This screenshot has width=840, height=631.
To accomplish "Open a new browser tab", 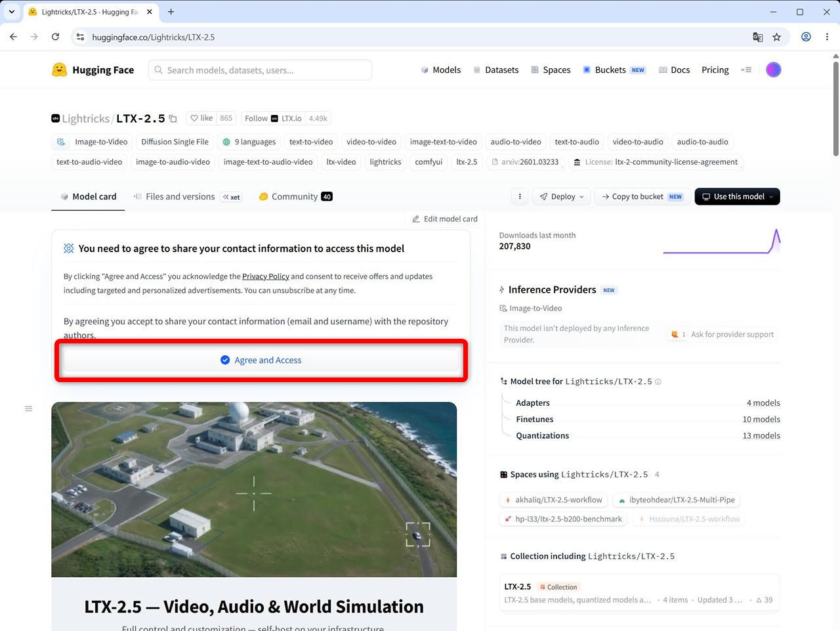I will [x=171, y=12].
